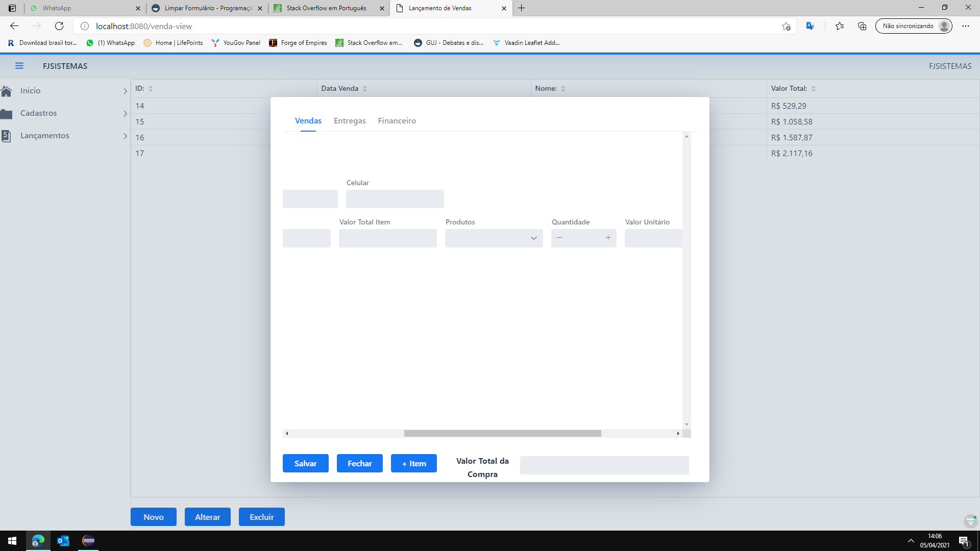This screenshot has width=980, height=551.
Task: Click the Fechar button
Action: [x=359, y=463]
